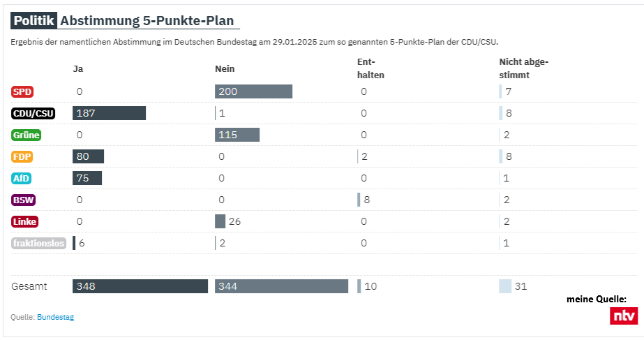This screenshot has width=644, height=340.
Task: Click the CDU/CSU party badge
Action: 33,114
